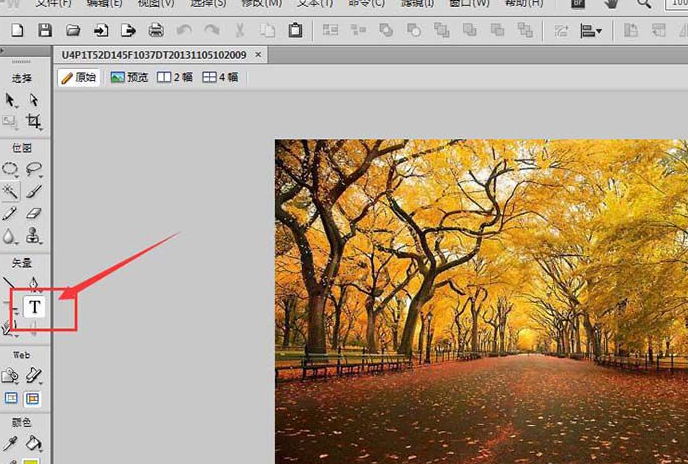The height and width of the screenshot is (464, 688).
Task: Open the Align dropdown in toolbar
Action: click(592, 31)
